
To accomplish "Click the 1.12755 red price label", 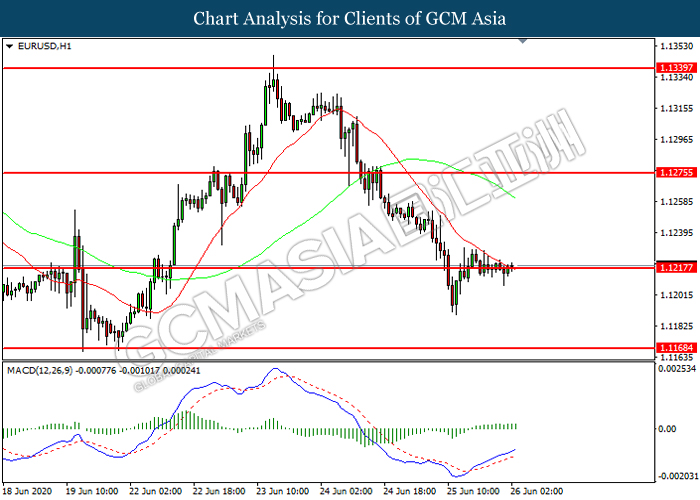I will (676, 172).
